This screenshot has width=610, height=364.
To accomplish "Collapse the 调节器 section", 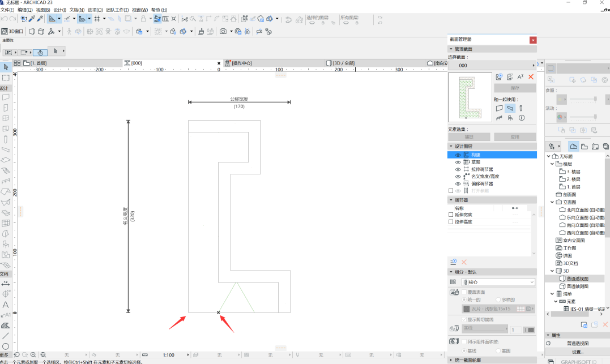I will 451,200.
